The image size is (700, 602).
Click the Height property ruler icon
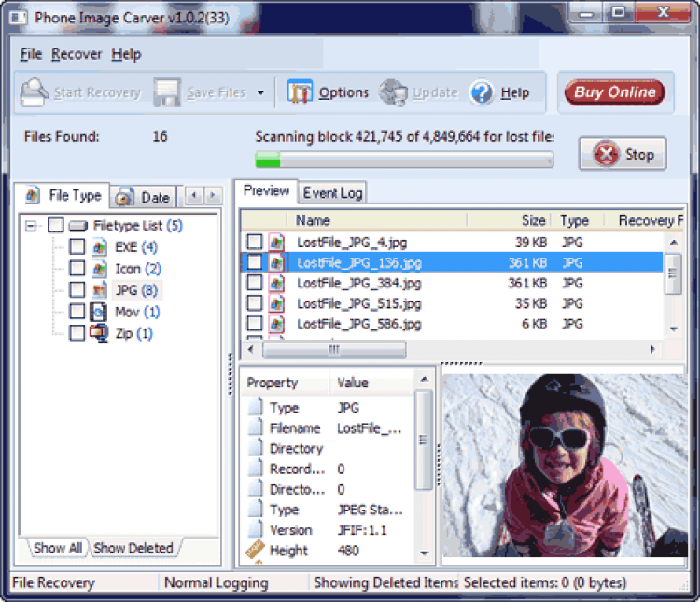click(x=255, y=550)
